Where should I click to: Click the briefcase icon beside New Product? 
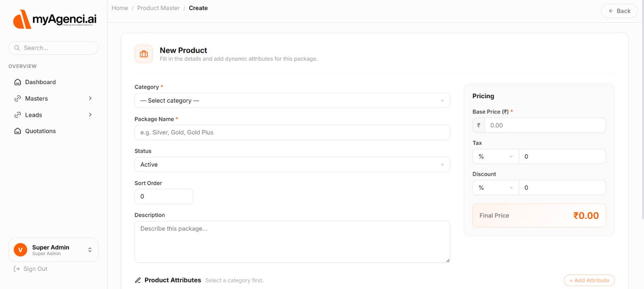[x=144, y=54]
